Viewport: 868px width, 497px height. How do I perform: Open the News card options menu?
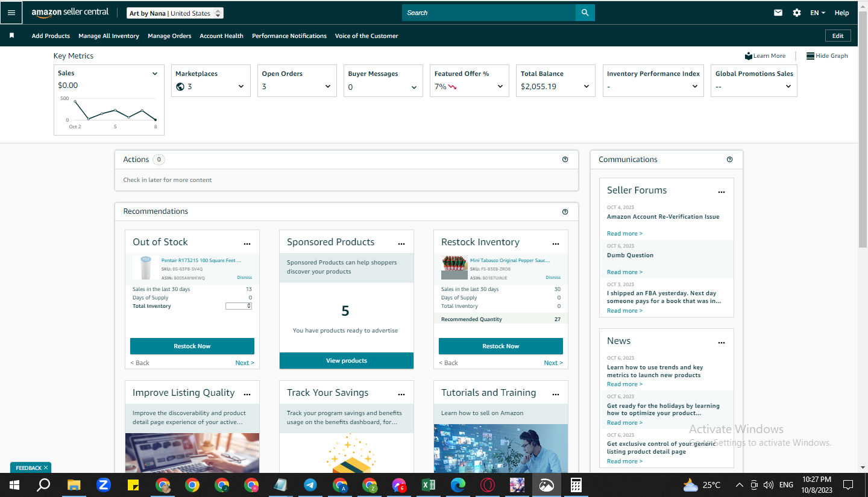(722, 343)
